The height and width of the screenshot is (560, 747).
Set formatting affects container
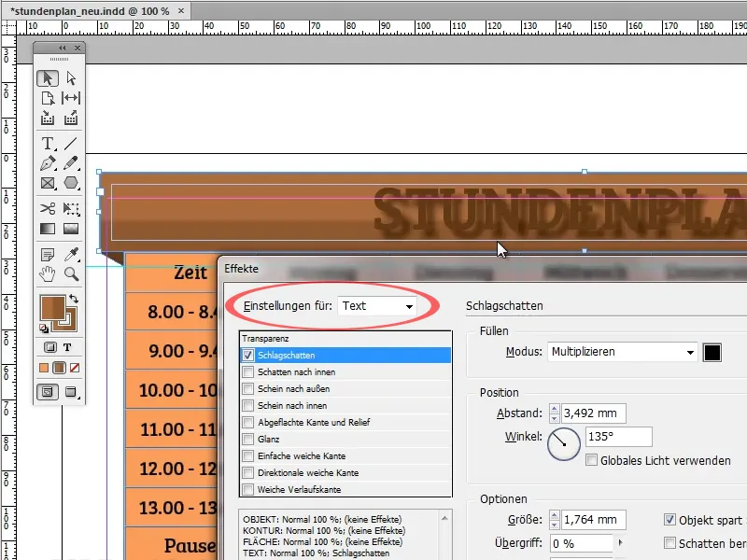pyautogui.click(x=50, y=347)
